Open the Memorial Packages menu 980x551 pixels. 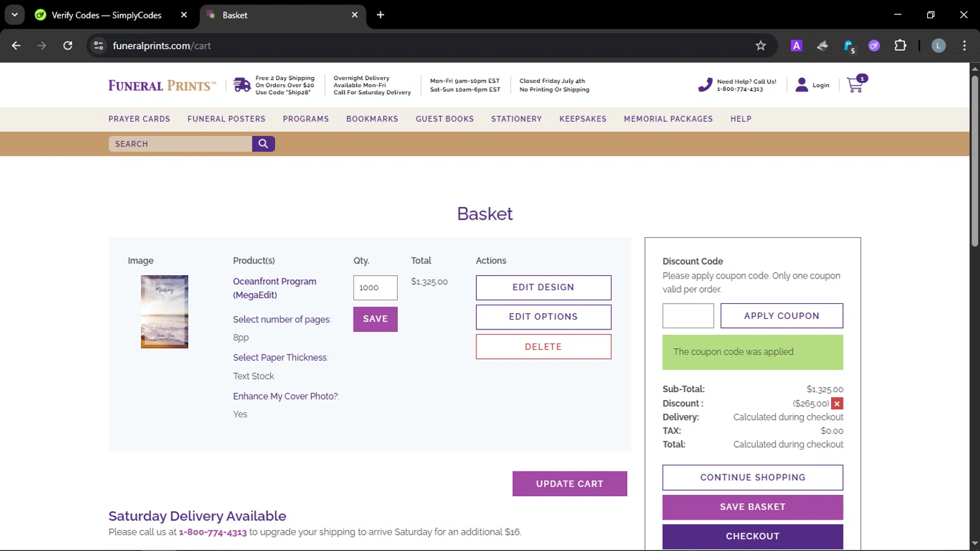coord(668,119)
